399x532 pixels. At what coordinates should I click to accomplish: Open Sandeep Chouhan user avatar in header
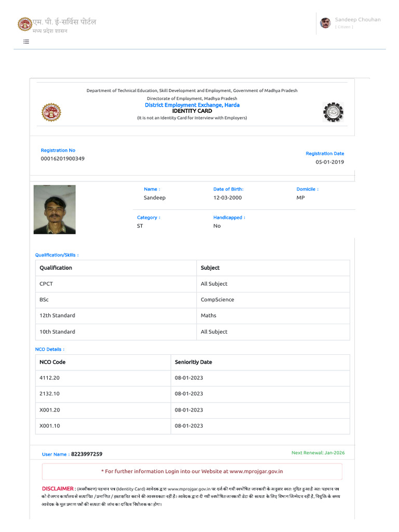(x=325, y=23)
